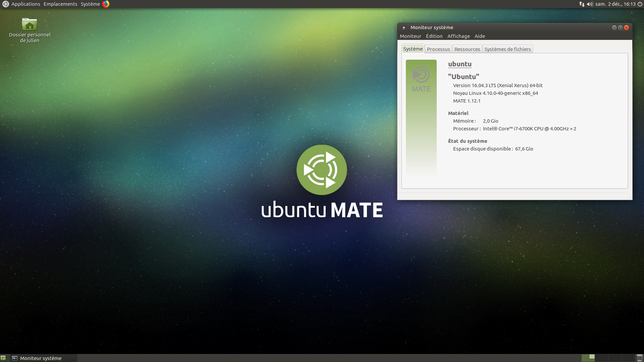Open the Aide menu

pos(480,36)
